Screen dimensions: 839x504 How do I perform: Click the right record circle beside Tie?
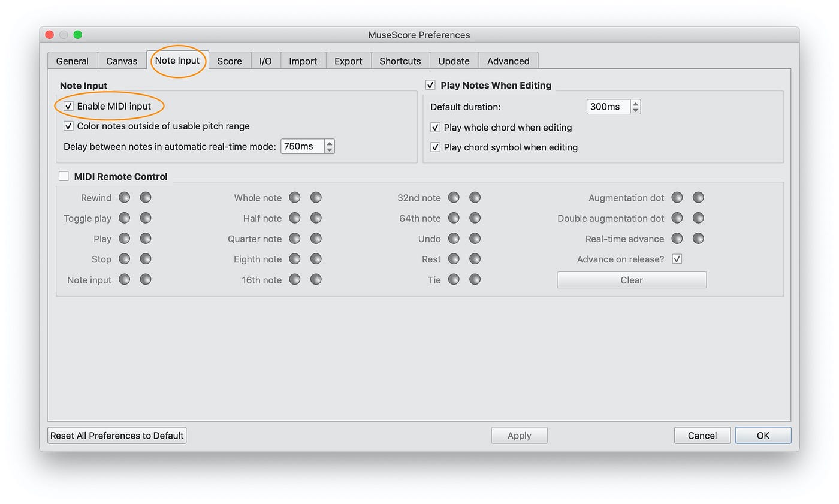tap(475, 279)
